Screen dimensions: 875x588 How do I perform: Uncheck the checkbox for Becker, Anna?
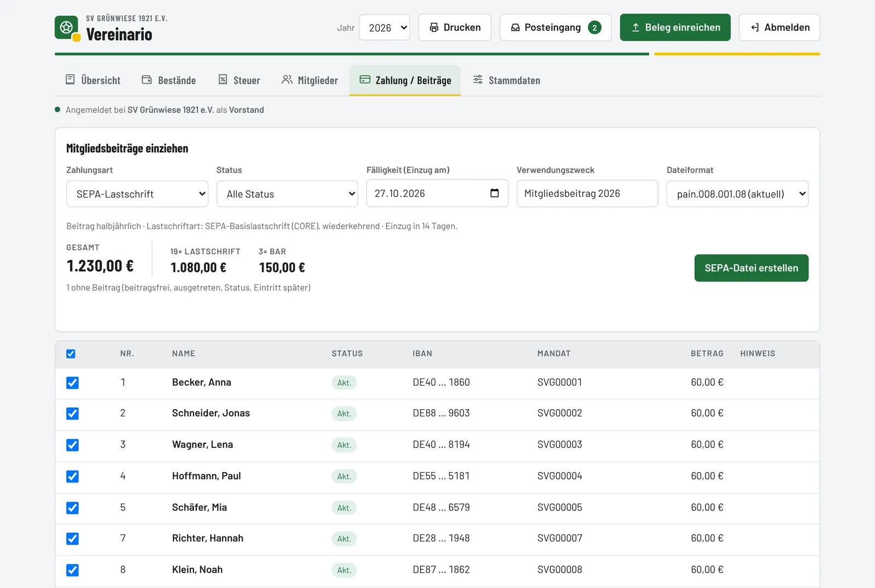click(72, 383)
